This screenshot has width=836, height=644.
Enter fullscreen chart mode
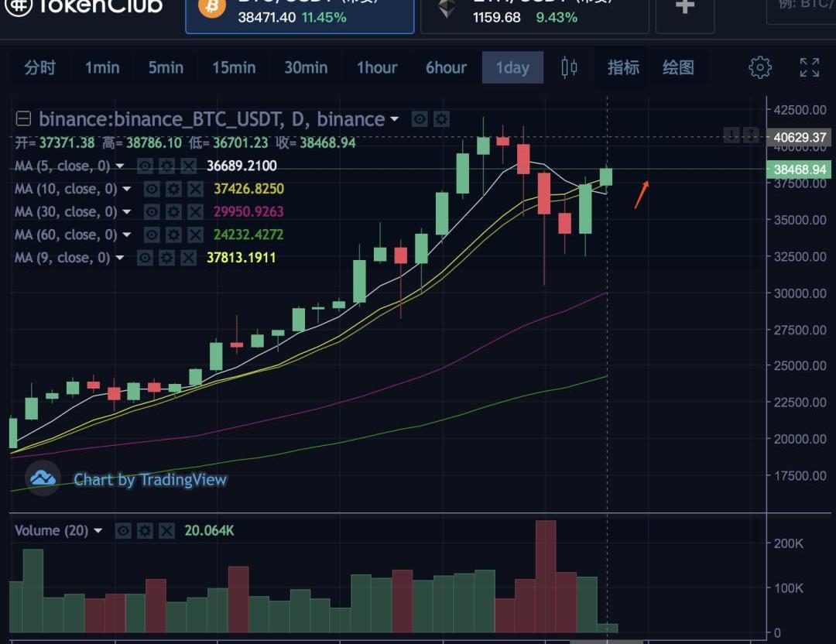pos(809,67)
